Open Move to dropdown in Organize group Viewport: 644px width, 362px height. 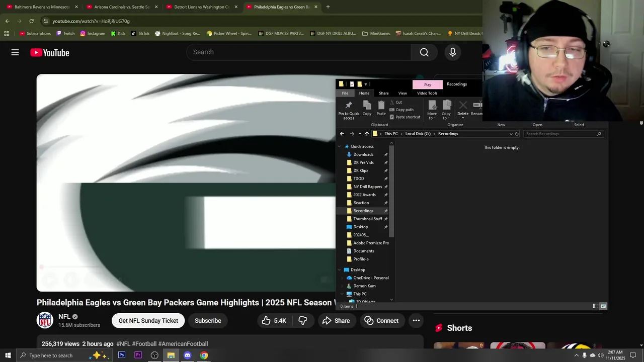click(432, 110)
